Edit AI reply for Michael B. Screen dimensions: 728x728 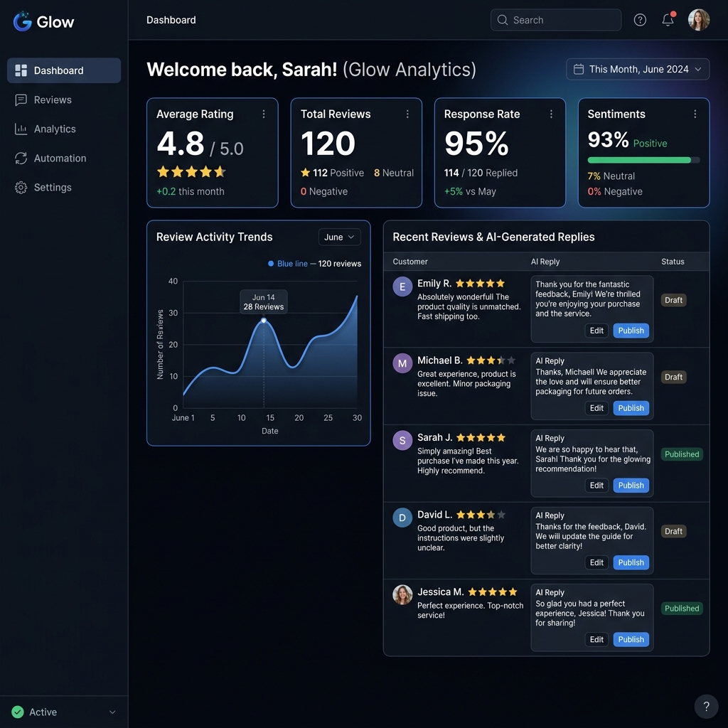pyautogui.click(x=596, y=408)
